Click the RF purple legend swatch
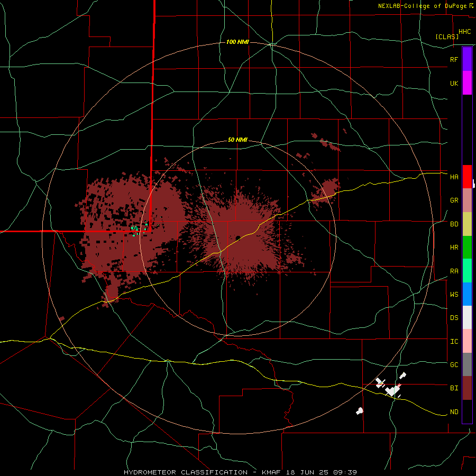The image size is (476, 476). tap(467, 59)
